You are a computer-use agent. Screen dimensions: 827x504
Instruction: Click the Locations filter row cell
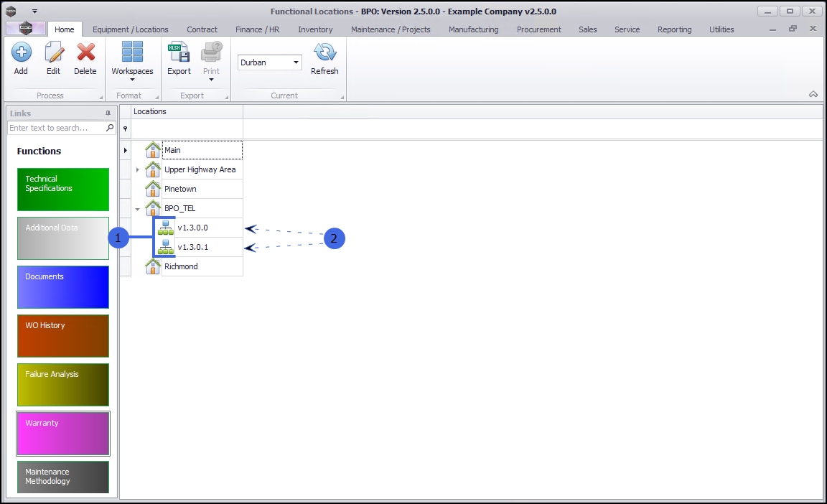[187, 129]
